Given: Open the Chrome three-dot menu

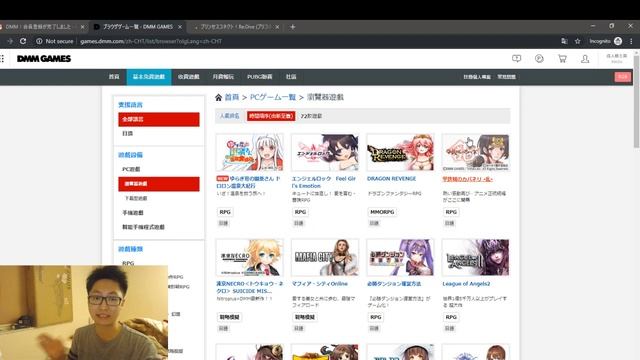Looking at the screenshot, I should [631, 41].
